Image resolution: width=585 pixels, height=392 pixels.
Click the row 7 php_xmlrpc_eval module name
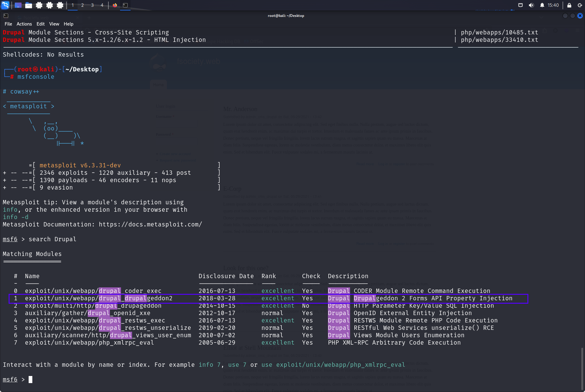(89, 342)
